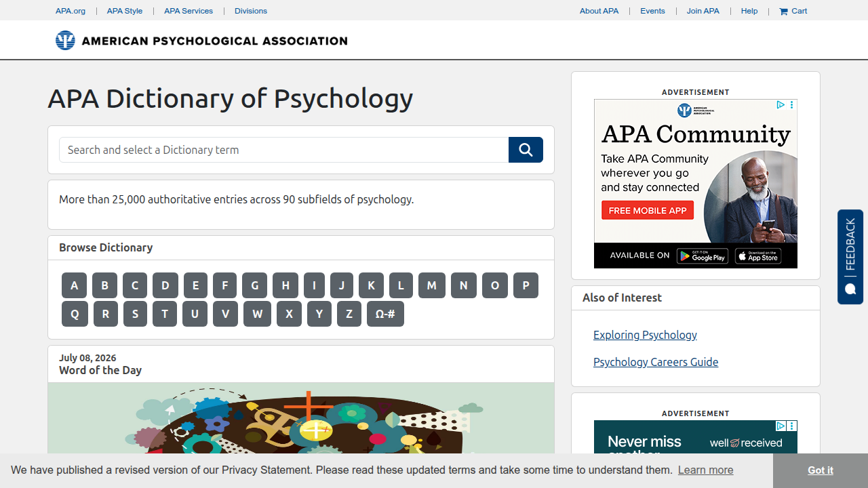Open Divisions navigation link
This screenshot has width=868, height=488.
point(251,11)
